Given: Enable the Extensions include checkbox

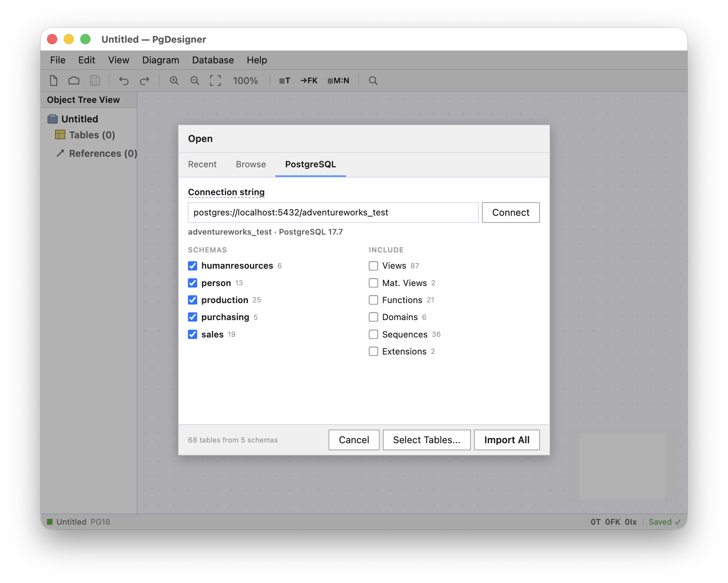Looking at the screenshot, I should (373, 351).
